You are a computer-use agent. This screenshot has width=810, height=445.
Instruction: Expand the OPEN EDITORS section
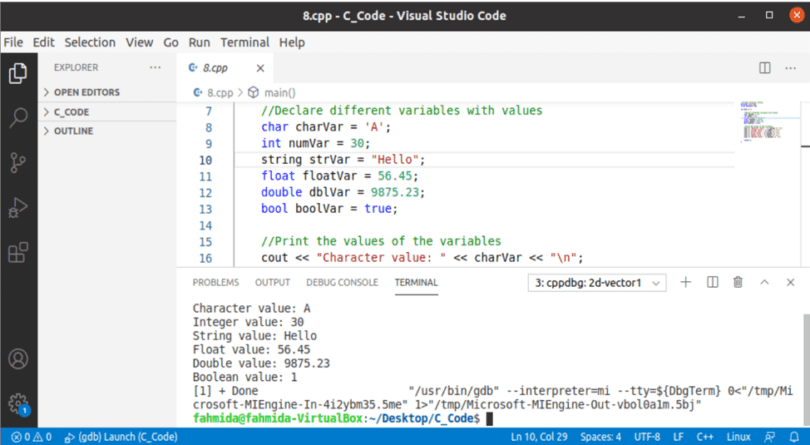coord(86,92)
